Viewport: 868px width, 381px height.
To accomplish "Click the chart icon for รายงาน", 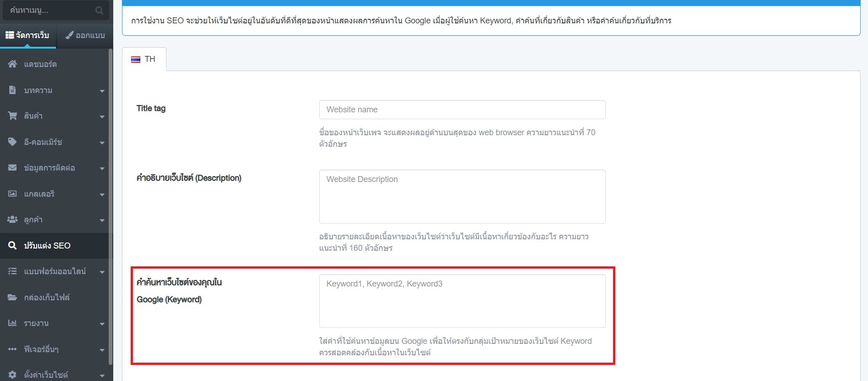I will (12, 323).
